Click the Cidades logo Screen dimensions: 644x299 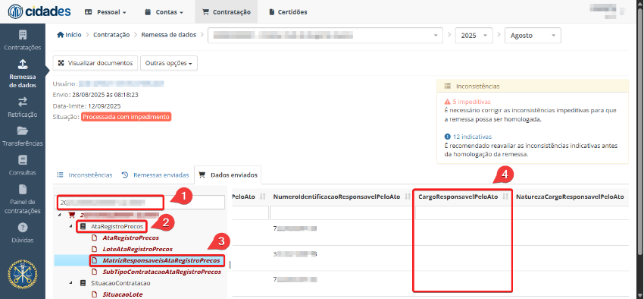tap(39, 11)
